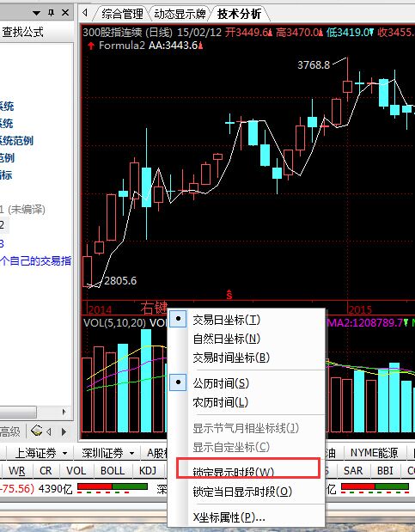Open side panel dropdown arrow menu

[37, 13]
